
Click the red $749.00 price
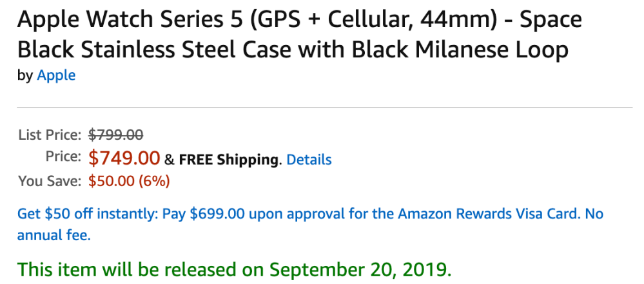point(124,158)
